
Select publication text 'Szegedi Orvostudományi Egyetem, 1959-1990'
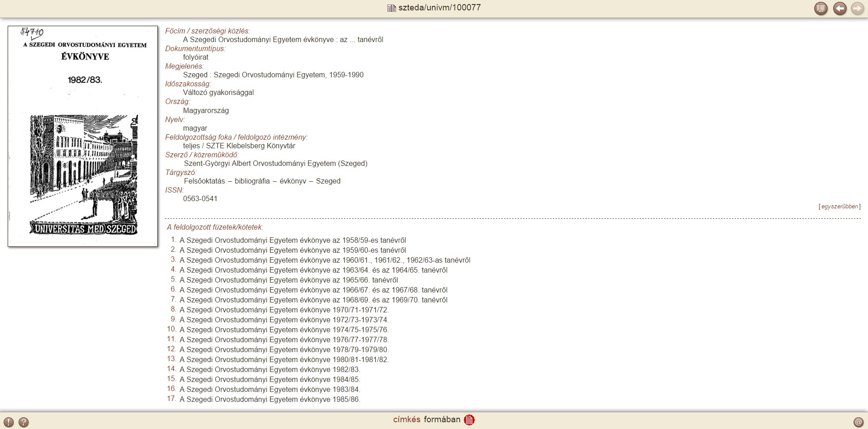coord(288,75)
